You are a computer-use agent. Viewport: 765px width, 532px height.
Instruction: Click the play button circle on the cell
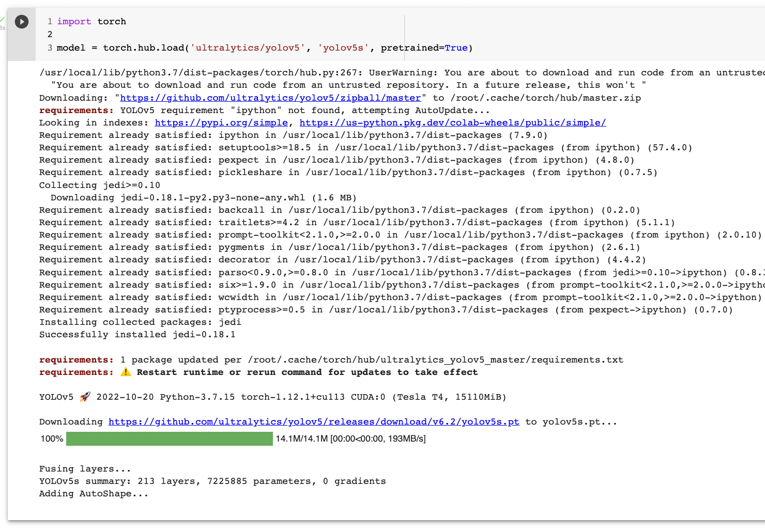click(x=21, y=21)
